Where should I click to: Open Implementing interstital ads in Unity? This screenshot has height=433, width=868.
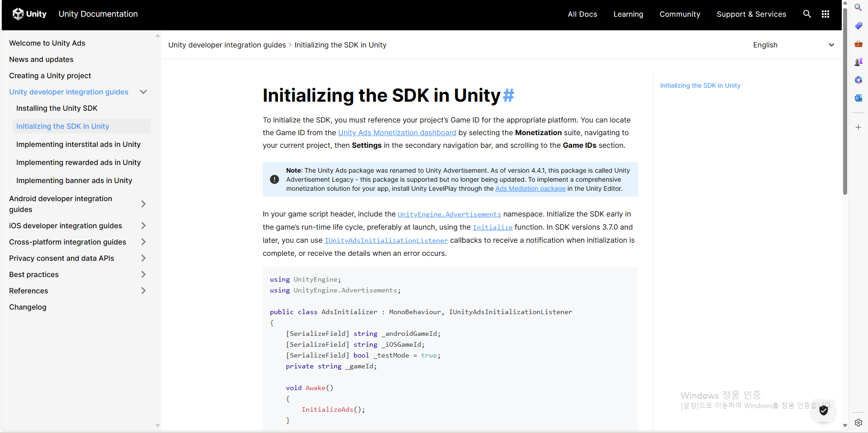(x=78, y=144)
